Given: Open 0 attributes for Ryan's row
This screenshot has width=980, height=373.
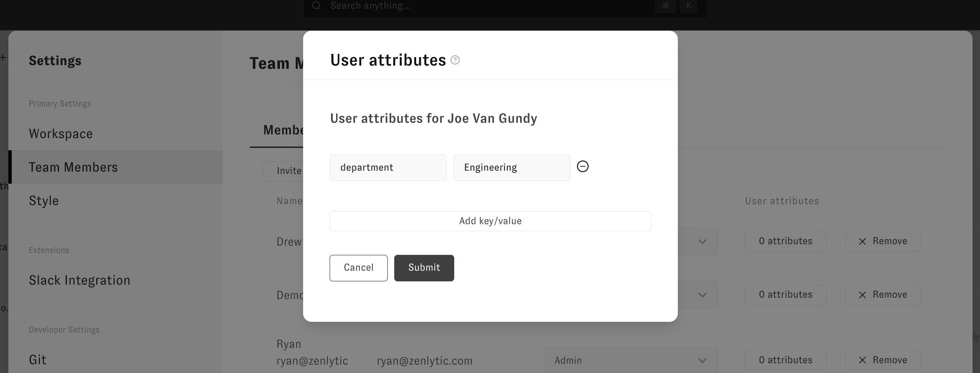Looking at the screenshot, I should point(786,360).
